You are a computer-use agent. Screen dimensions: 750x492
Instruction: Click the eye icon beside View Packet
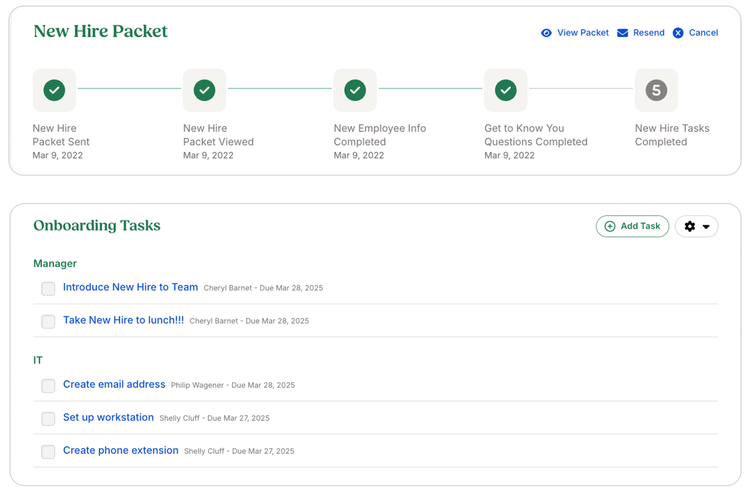[546, 33]
